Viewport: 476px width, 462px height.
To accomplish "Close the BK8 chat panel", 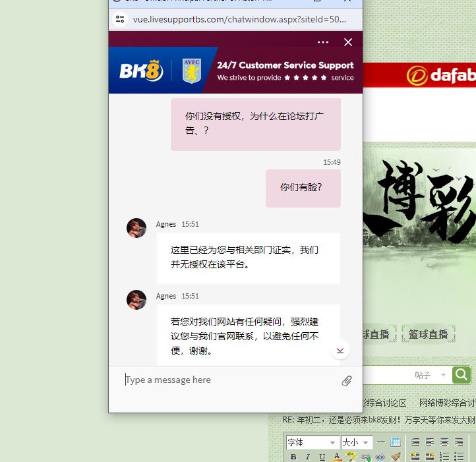I will tap(348, 42).
